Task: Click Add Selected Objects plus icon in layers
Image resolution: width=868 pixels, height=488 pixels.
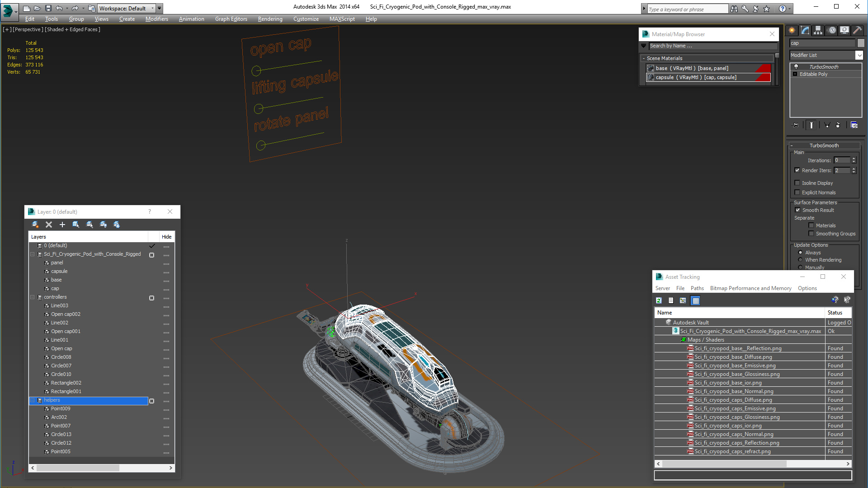Action: click(62, 225)
